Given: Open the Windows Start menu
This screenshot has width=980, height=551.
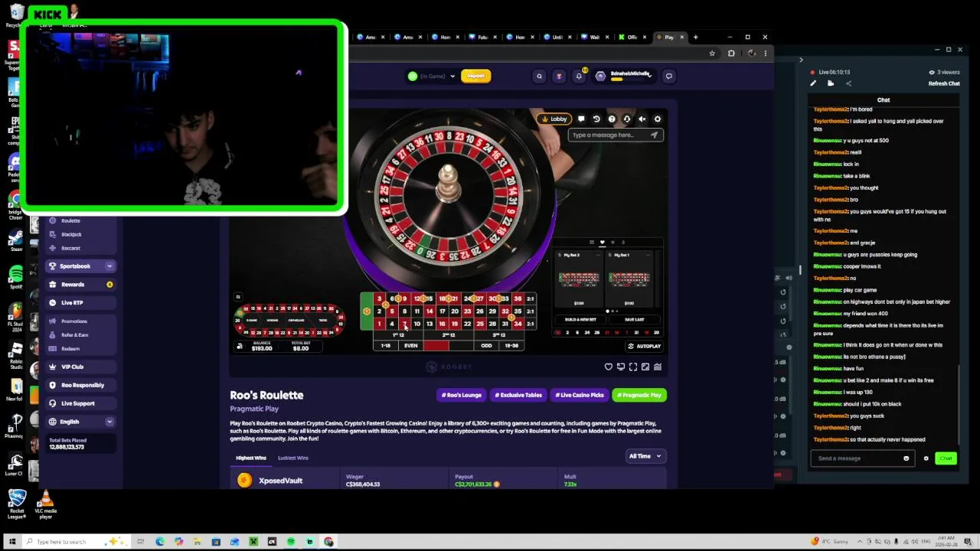Looking at the screenshot, I should coord(12,542).
